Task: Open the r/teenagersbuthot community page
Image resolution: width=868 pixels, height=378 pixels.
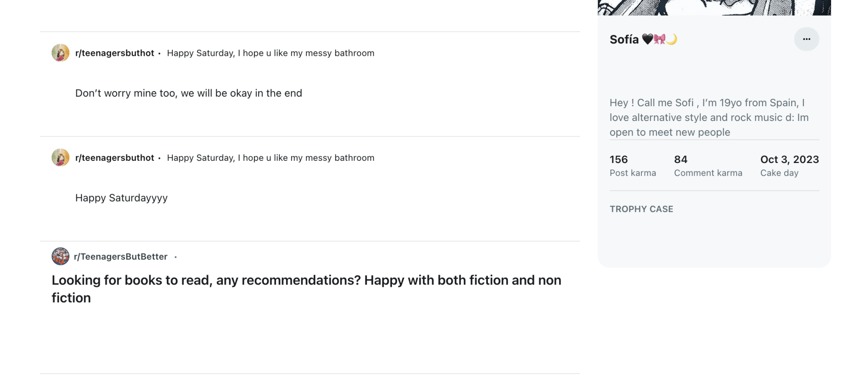Action: 115,52
